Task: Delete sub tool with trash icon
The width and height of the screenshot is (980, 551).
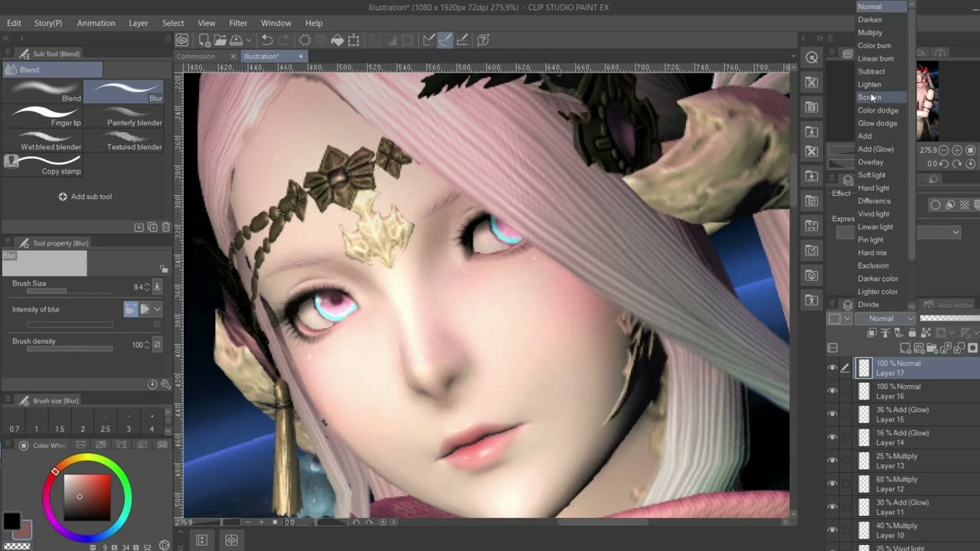Action: (x=166, y=227)
